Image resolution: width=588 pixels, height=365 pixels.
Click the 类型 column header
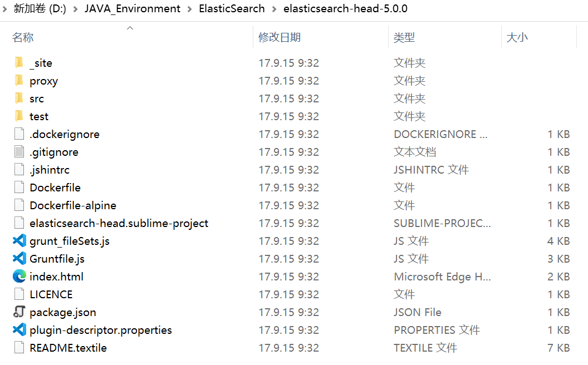pyautogui.click(x=404, y=37)
